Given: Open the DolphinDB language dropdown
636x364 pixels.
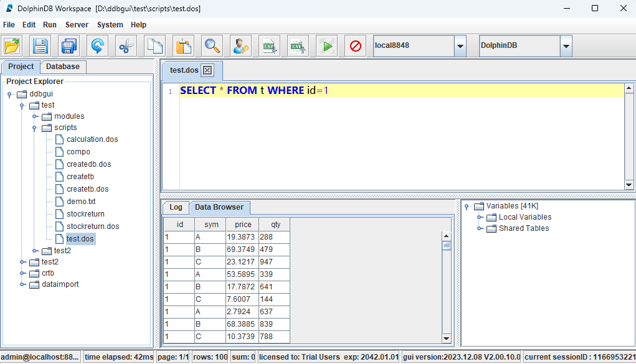Looking at the screenshot, I should pos(566,45).
